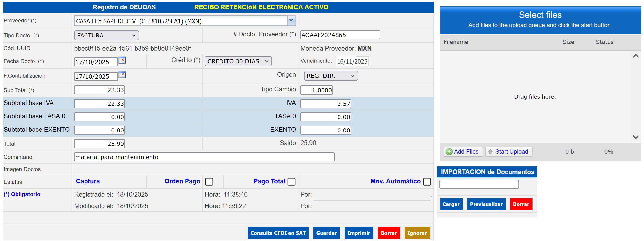Open the F.Contabilización calendar picker icon
Image resolution: width=644 pixels, height=241 pixels.
point(122,75)
